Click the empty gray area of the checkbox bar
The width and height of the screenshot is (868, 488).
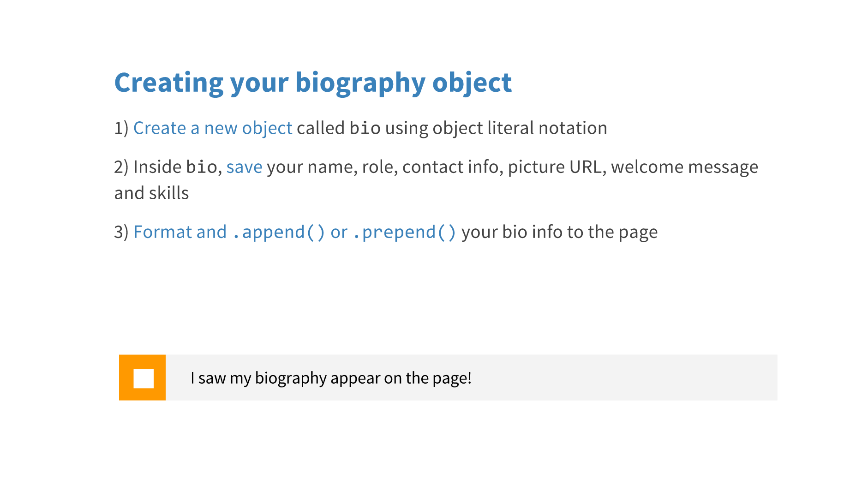623,378
